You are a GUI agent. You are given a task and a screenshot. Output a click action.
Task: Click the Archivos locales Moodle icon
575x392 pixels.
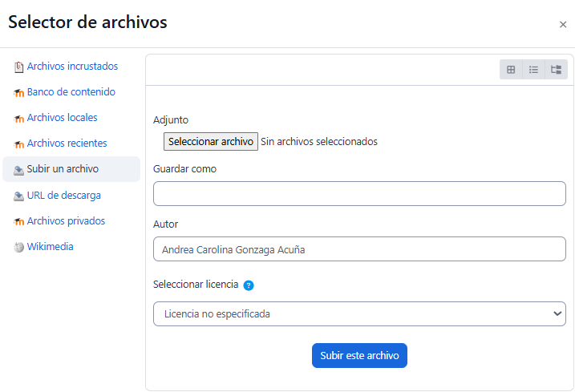click(18, 119)
